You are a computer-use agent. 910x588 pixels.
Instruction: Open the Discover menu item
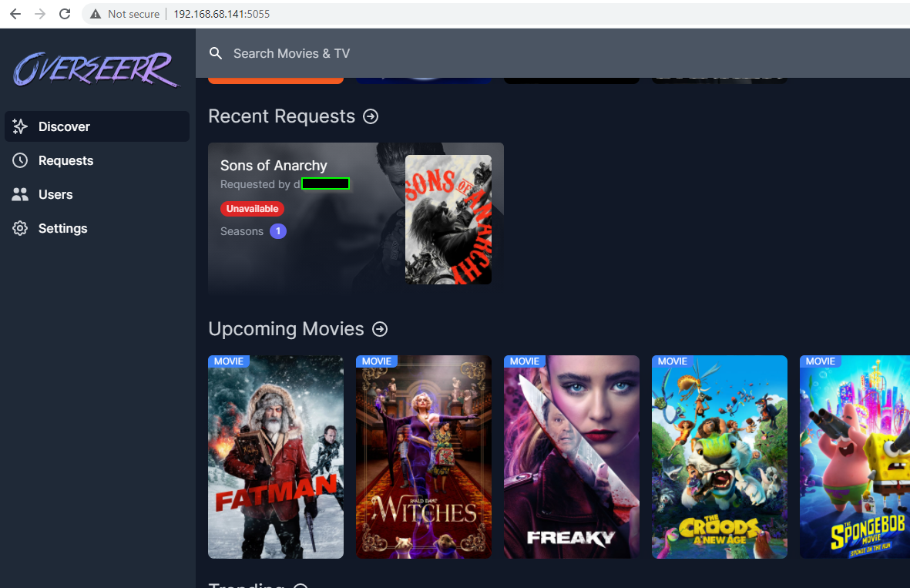click(97, 126)
